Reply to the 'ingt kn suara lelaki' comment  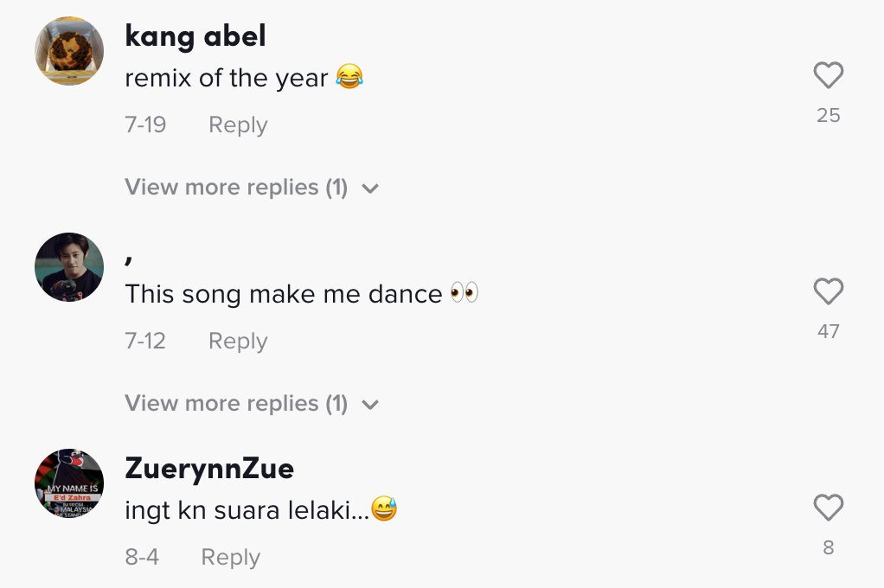click(x=230, y=557)
